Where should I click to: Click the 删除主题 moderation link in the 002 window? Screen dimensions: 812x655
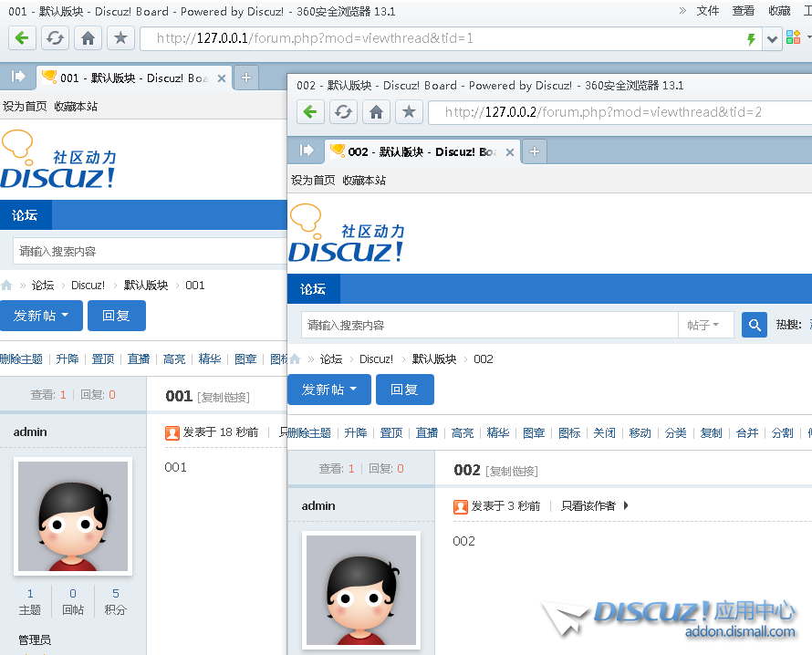pos(309,433)
